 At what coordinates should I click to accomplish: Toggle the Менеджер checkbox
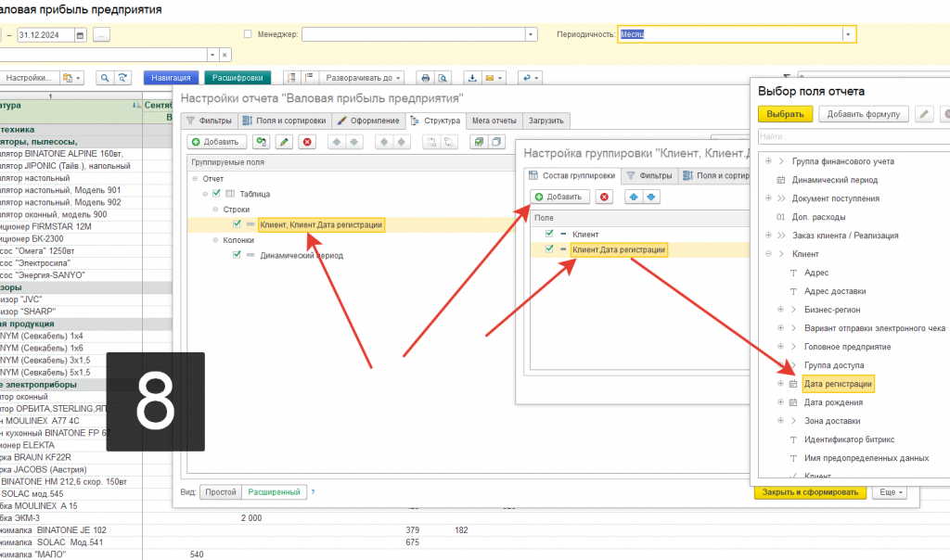[248, 34]
